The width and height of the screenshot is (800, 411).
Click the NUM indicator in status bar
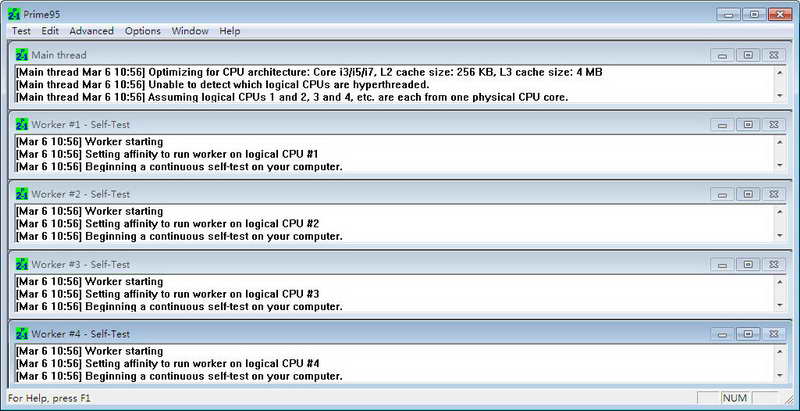[x=735, y=398]
